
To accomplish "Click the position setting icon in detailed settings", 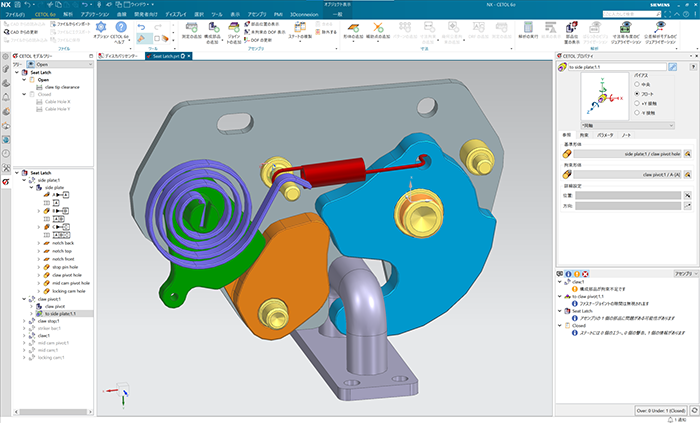I will (x=688, y=195).
